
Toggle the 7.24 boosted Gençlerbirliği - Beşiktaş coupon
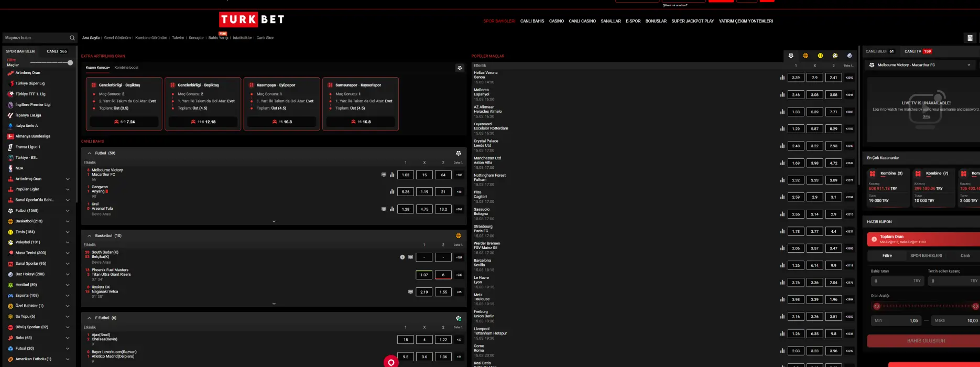coord(124,122)
